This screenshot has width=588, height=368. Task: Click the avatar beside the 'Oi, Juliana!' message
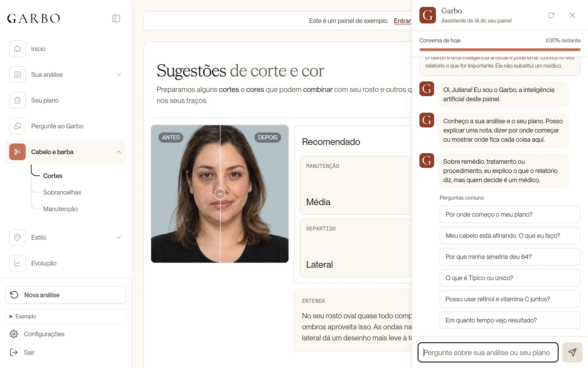click(x=427, y=89)
